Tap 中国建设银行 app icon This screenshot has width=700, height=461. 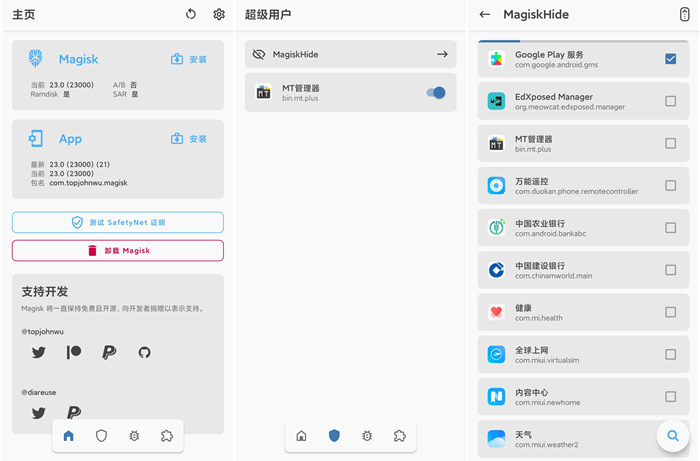point(496,270)
